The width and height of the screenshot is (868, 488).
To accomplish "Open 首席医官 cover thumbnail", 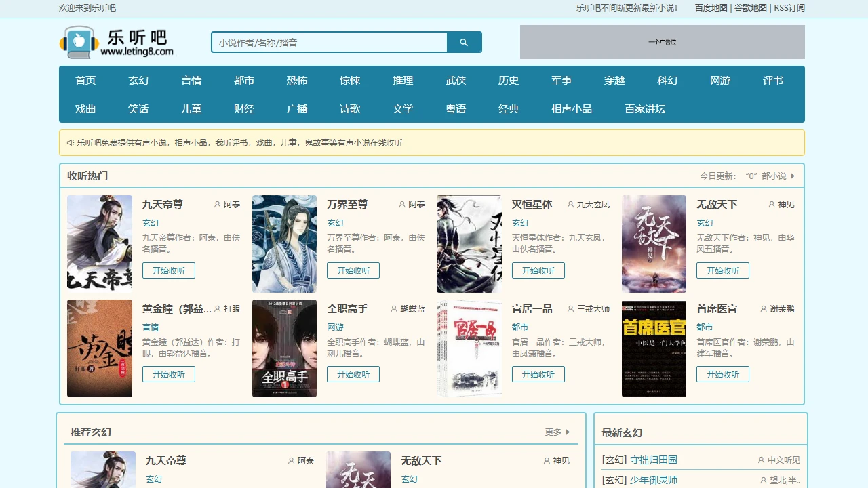I will coord(654,348).
